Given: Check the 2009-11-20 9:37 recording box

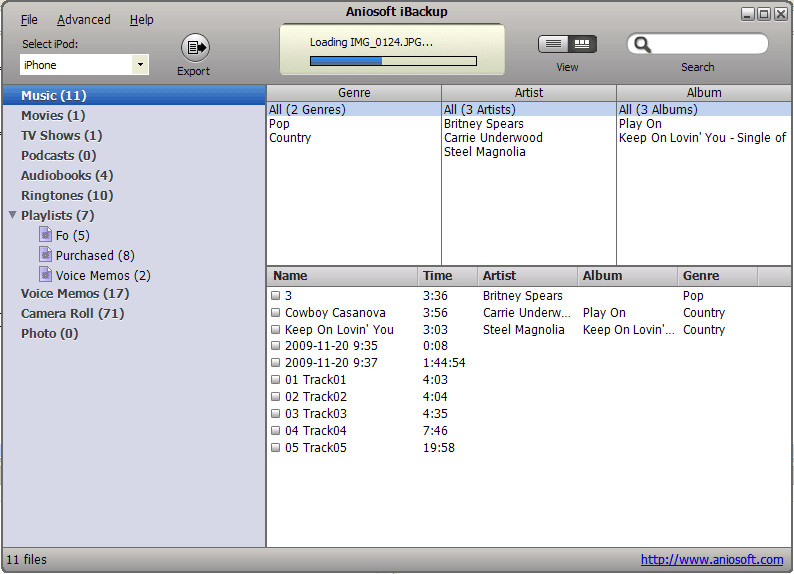Looking at the screenshot, I should pyautogui.click(x=275, y=362).
